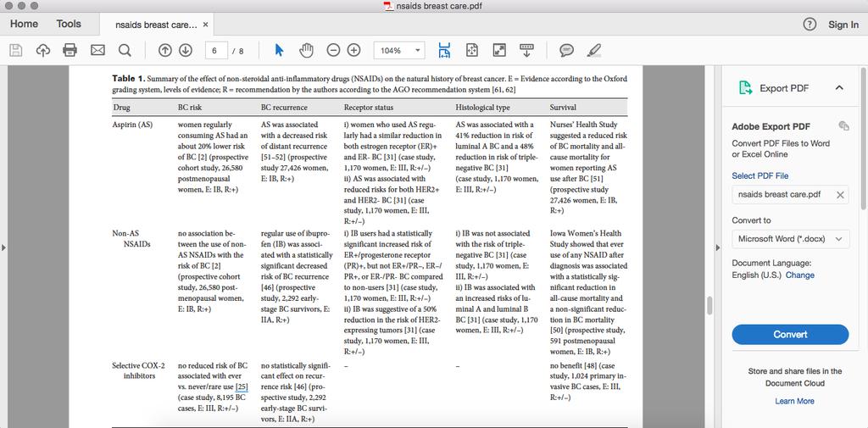Click the page number field showing 6
Screen dimensions: 868x428
coord(216,50)
